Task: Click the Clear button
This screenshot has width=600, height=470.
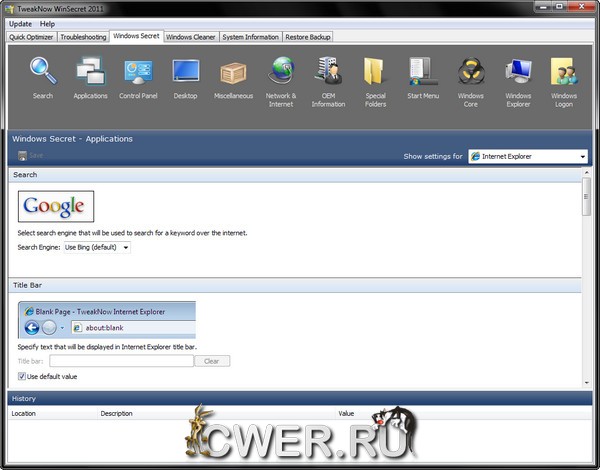Action: pyautogui.click(x=212, y=361)
